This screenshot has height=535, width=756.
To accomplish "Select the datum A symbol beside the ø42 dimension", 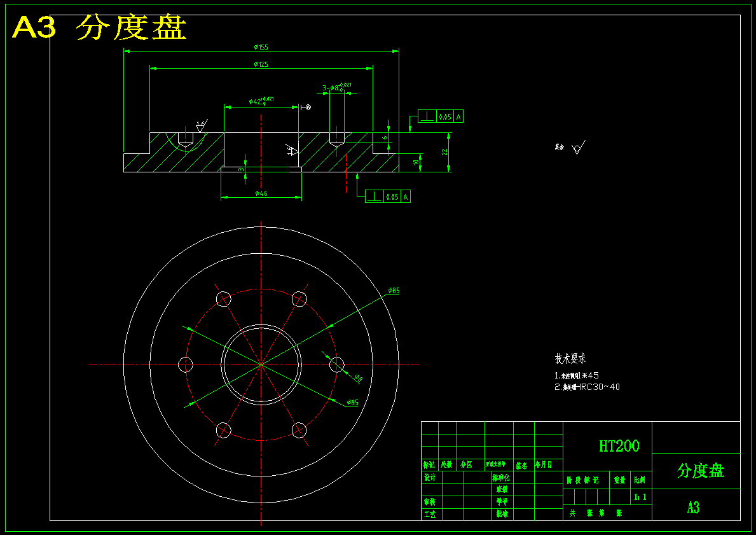I will click(306, 107).
